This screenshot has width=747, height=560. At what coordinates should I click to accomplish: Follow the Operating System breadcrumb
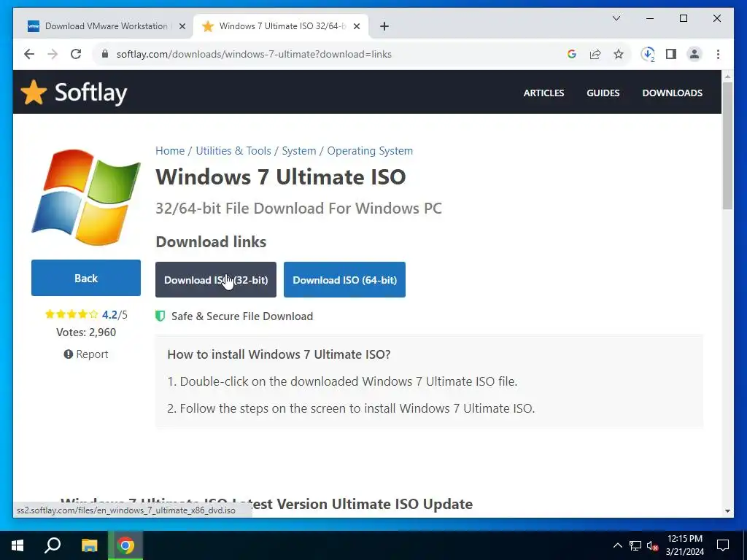pos(370,151)
